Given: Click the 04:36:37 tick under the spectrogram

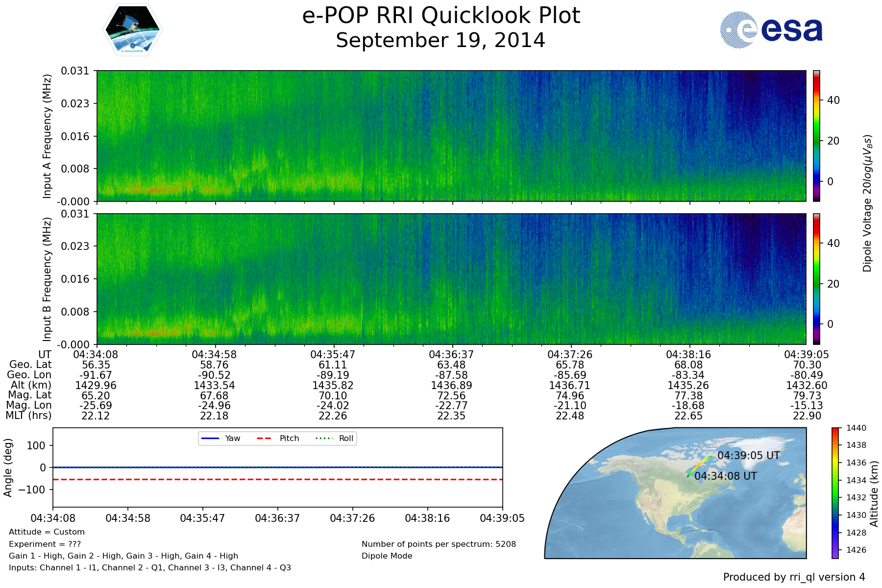Looking at the screenshot, I should (x=451, y=354).
